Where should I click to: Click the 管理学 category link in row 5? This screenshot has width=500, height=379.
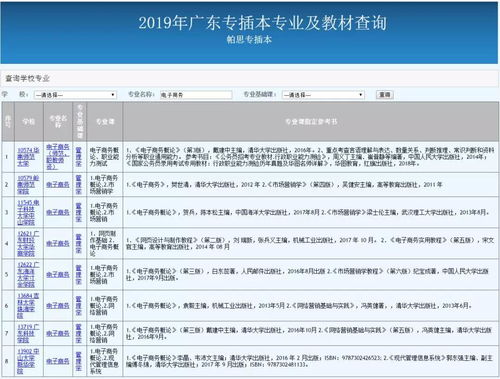coord(79,275)
